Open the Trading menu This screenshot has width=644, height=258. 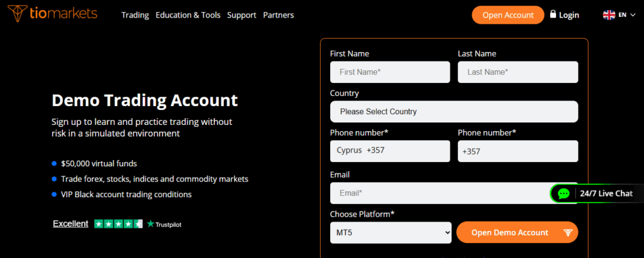[135, 15]
